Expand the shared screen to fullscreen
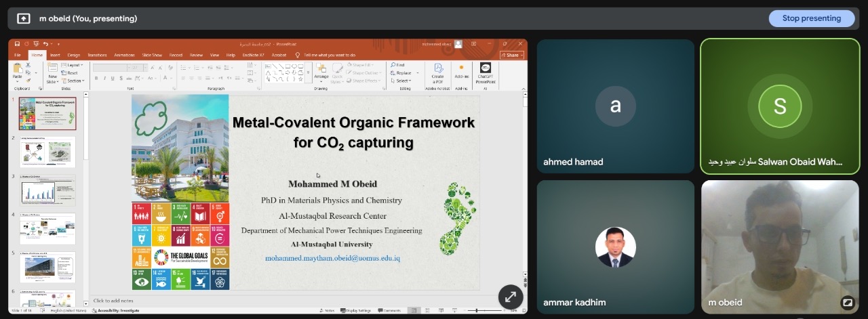The height and width of the screenshot is (319, 868). (511, 297)
